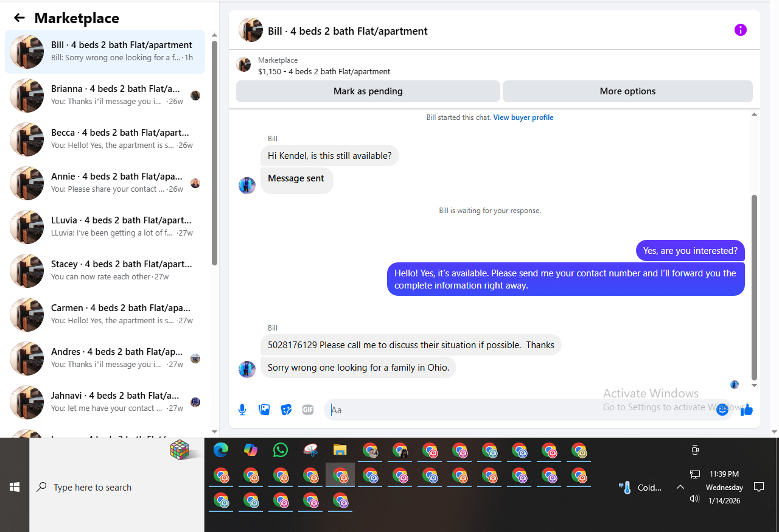Open Stacey's conversation in the list
Viewport: 779px width, 532px height.
105,271
